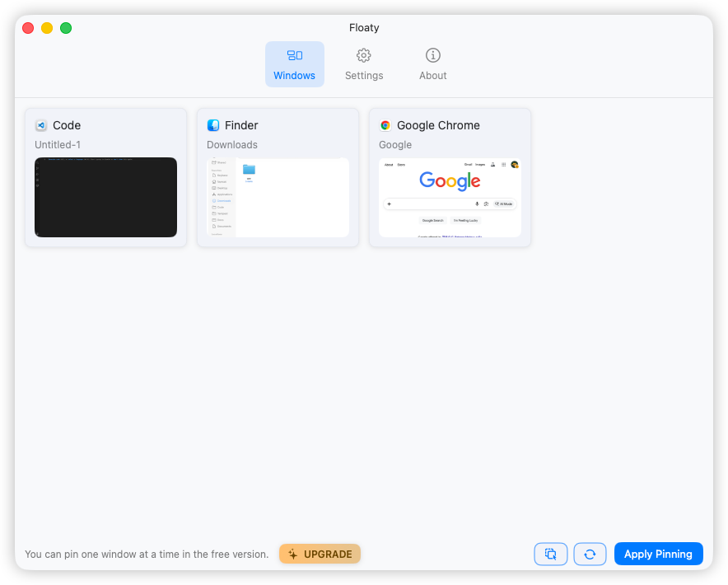Click the Apply Pinning button
The width and height of the screenshot is (728, 585).
click(658, 554)
